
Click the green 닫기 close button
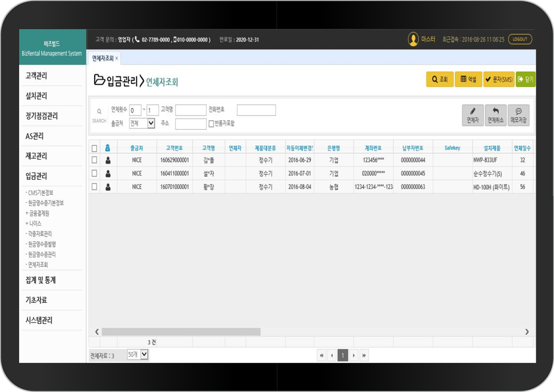pyautogui.click(x=526, y=80)
